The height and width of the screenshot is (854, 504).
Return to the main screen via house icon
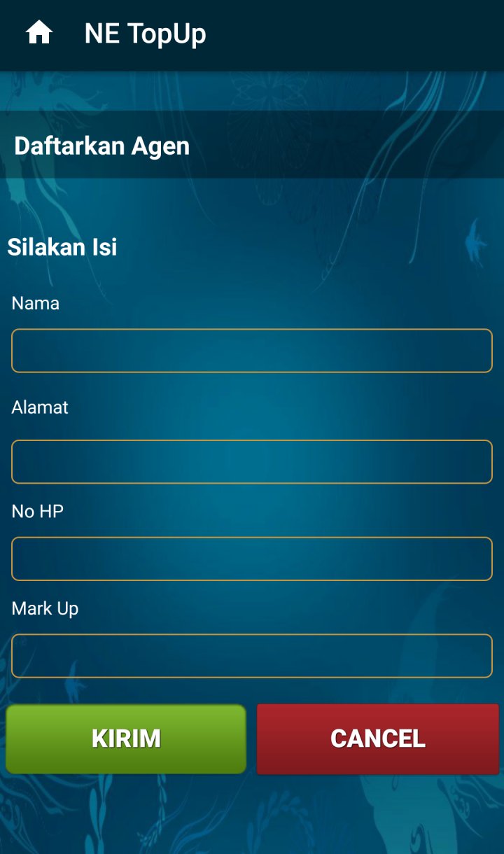point(39,33)
